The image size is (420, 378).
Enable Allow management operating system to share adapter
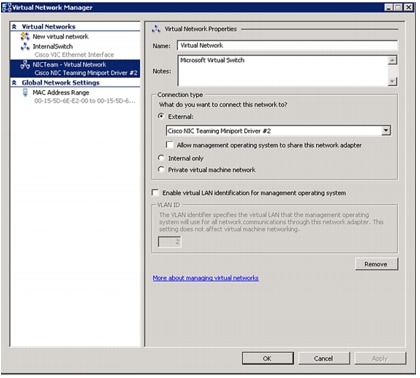point(170,145)
